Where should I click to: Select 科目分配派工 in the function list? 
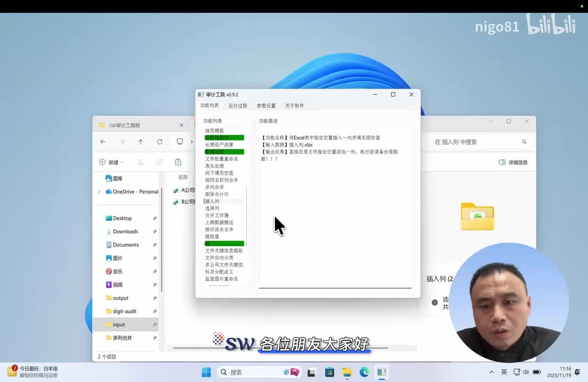tap(219, 272)
